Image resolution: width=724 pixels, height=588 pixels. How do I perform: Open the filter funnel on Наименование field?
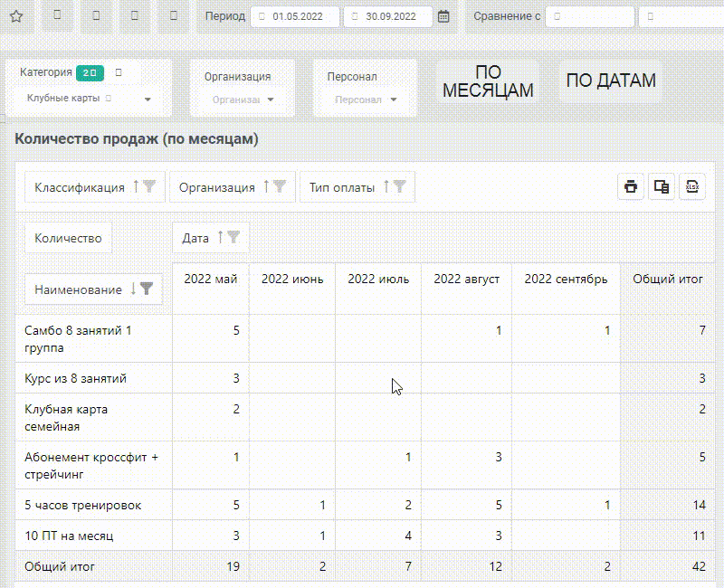pyautogui.click(x=147, y=289)
